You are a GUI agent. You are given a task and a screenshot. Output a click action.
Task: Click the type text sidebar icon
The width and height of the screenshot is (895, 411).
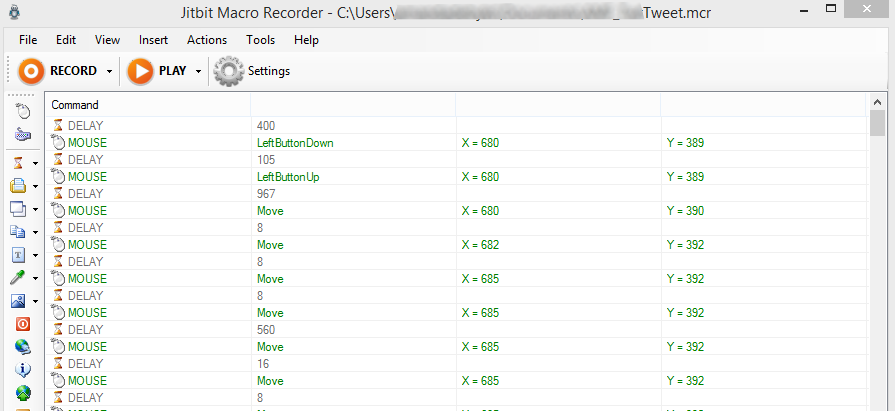(x=18, y=255)
